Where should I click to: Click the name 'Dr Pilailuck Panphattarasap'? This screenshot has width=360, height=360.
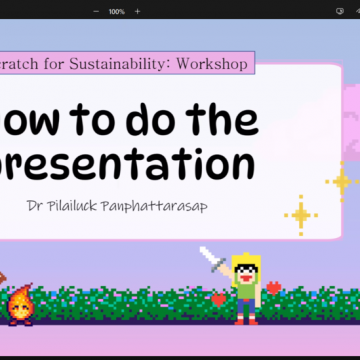pos(117,206)
